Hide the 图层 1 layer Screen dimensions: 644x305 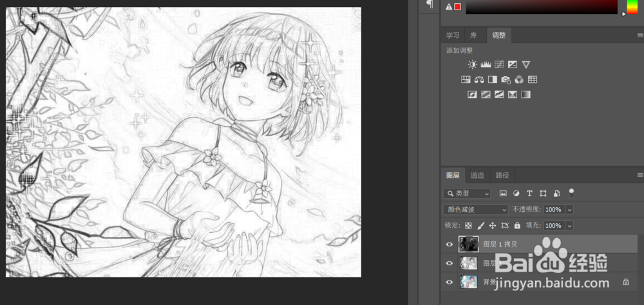tap(450, 263)
